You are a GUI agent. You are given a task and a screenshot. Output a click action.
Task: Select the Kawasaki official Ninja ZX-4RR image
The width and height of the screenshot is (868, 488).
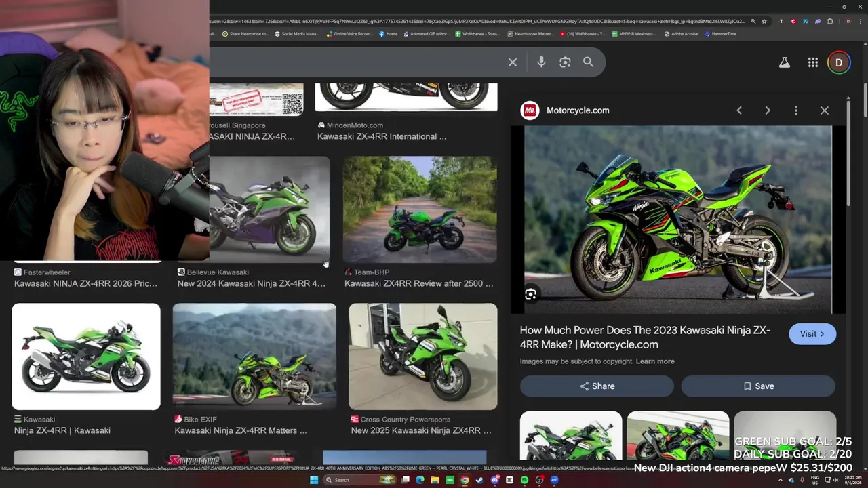click(86, 357)
